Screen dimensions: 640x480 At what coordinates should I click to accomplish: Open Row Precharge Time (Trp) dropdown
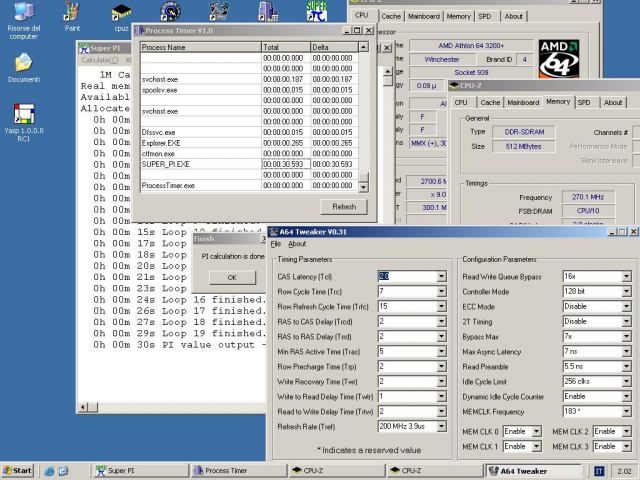point(441,367)
